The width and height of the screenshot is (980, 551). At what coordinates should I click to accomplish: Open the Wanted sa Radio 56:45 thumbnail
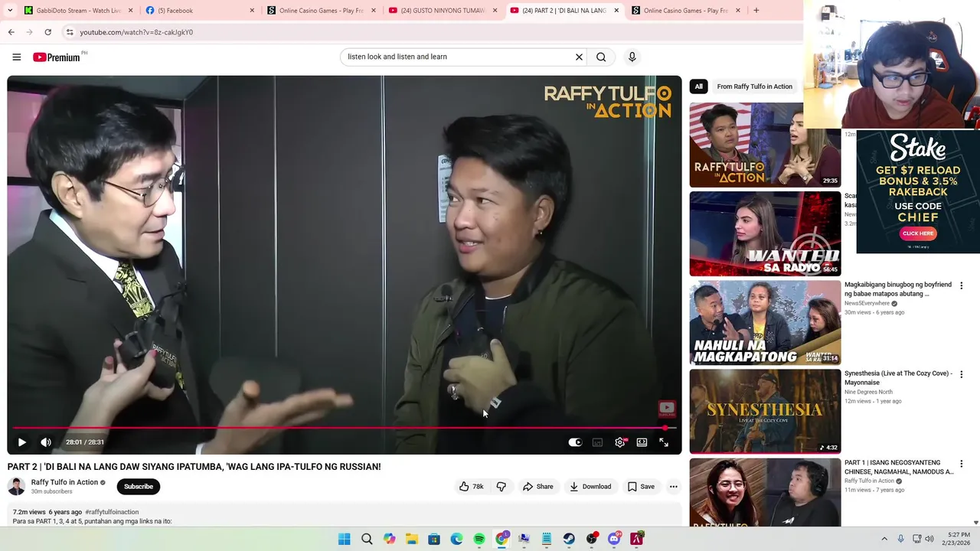(x=765, y=233)
